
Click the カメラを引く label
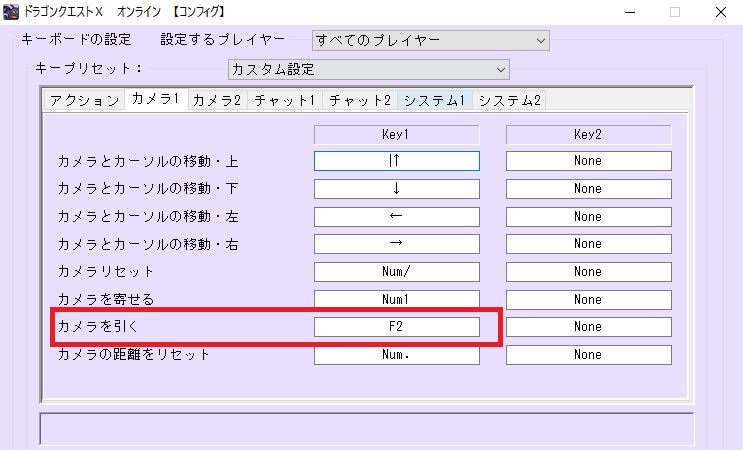click(x=98, y=326)
